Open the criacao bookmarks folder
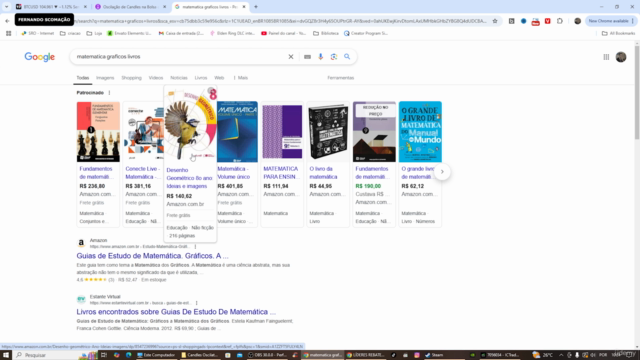The image size is (640, 360). coord(70,33)
